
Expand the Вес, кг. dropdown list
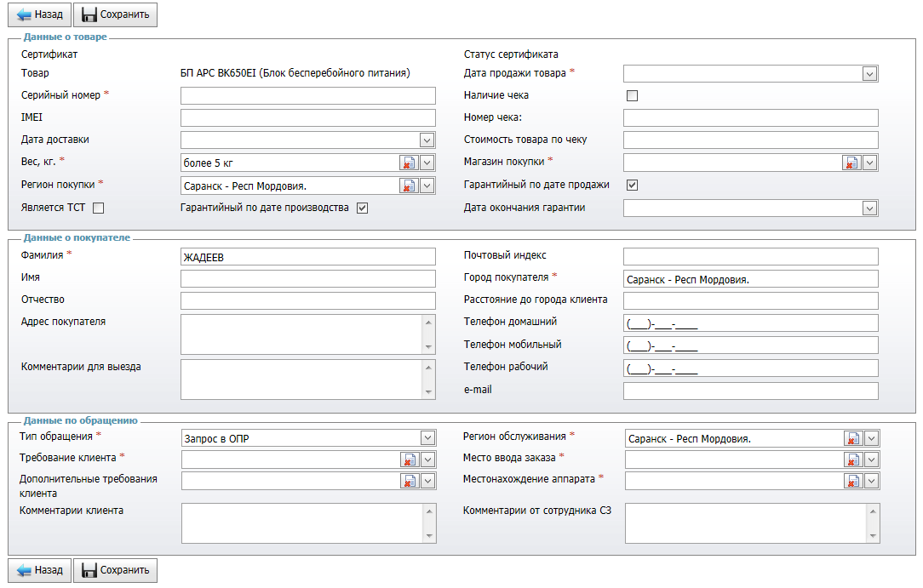[x=427, y=163]
